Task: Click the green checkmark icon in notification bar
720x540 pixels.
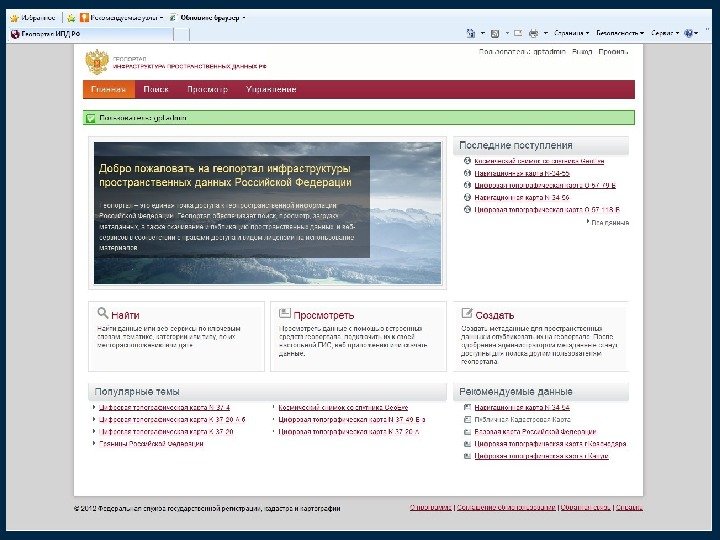Action: pyautogui.click(x=90, y=118)
